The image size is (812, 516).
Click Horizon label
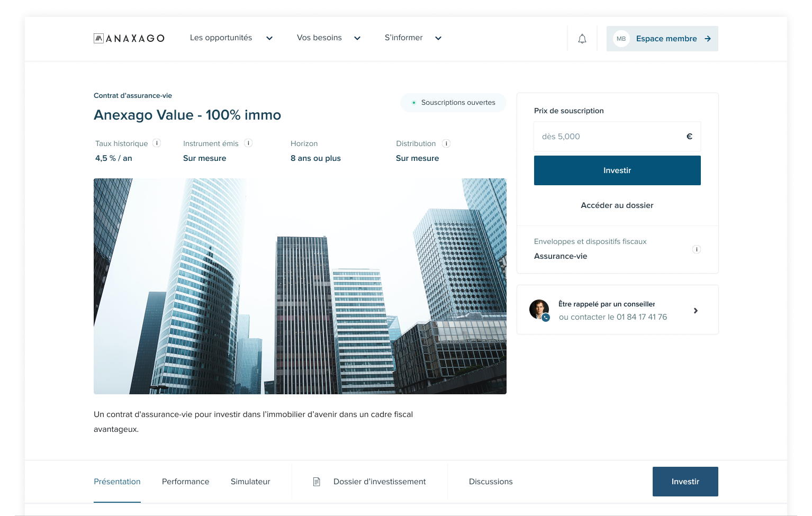tap(304, 143)
